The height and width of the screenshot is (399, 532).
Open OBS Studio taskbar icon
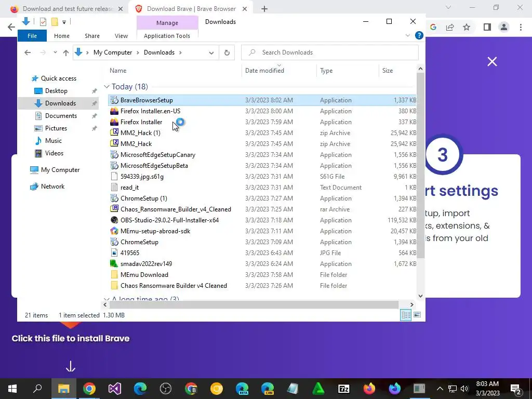[x=166, y=389]
